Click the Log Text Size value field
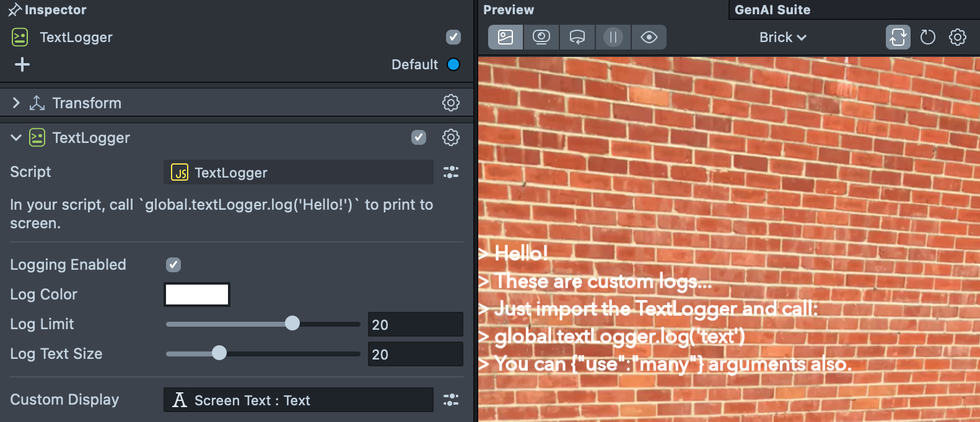 click(416, 354)
